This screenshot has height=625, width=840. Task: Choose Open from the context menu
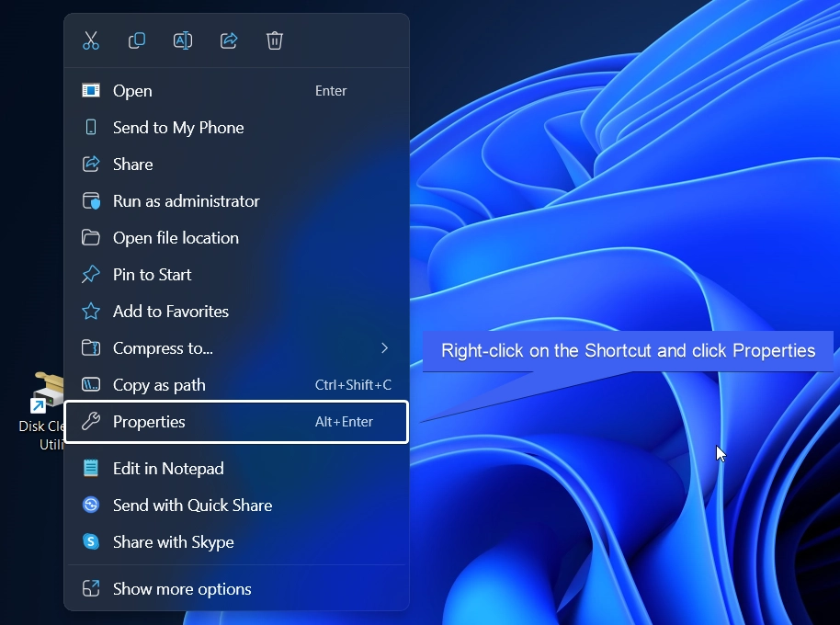coord(236,91)
